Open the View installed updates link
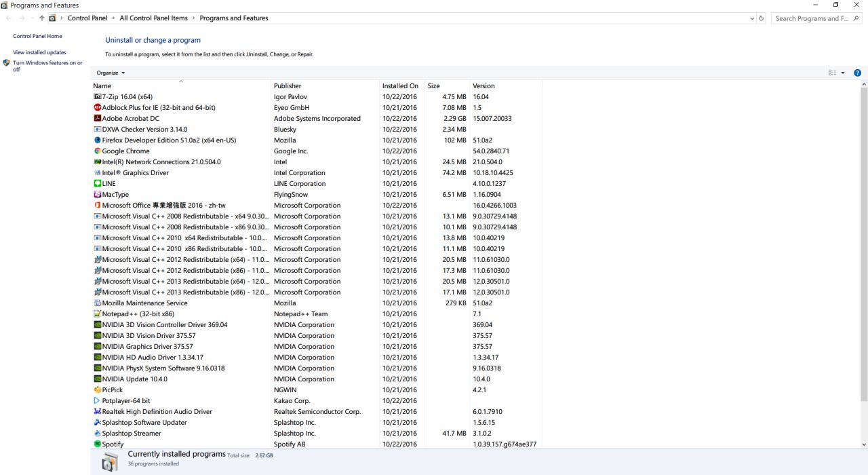 39,52
